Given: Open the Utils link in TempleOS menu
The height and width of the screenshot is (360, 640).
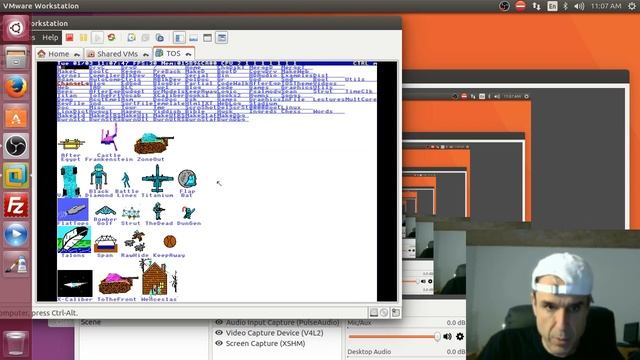Looking at the screenshot, I should (x=355, y=79).
